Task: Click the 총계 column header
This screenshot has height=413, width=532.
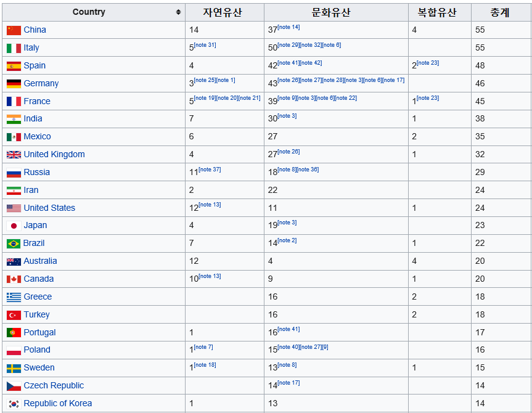Action: click(501, 12)
